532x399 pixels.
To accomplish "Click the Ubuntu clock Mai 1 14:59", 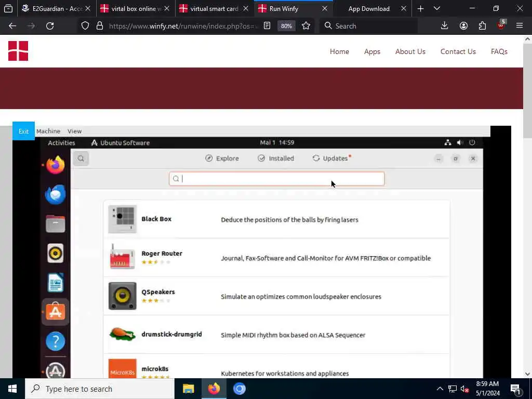I will (277, 142).
